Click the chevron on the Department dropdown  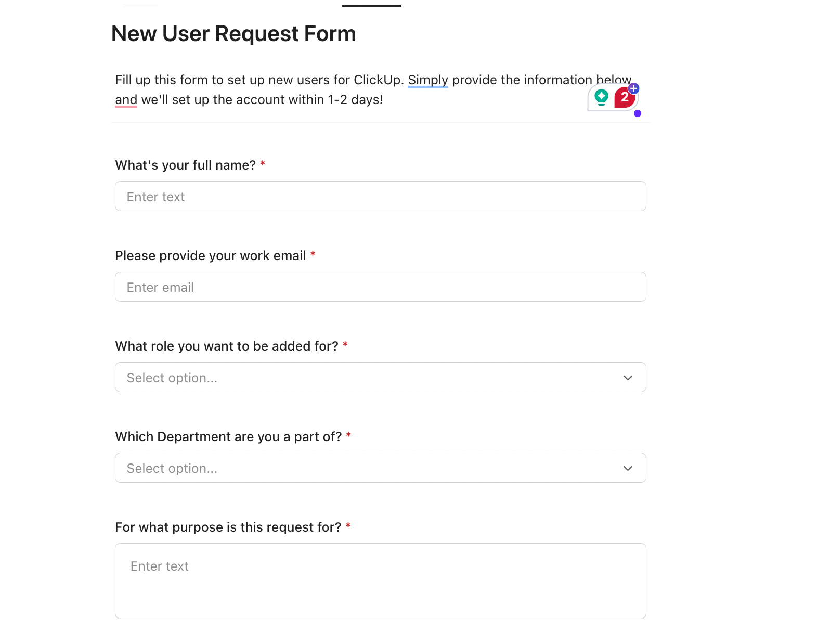click(x=627, y=468)
